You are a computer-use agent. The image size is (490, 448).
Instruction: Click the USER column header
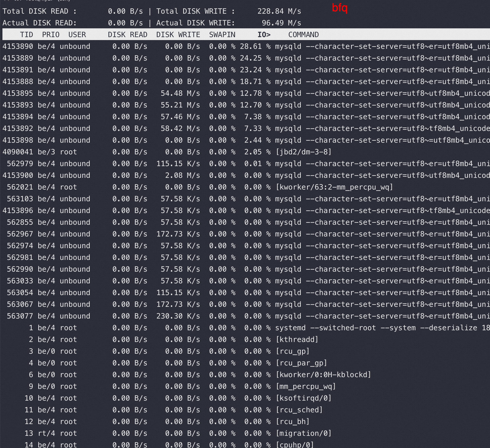[77, 35]
